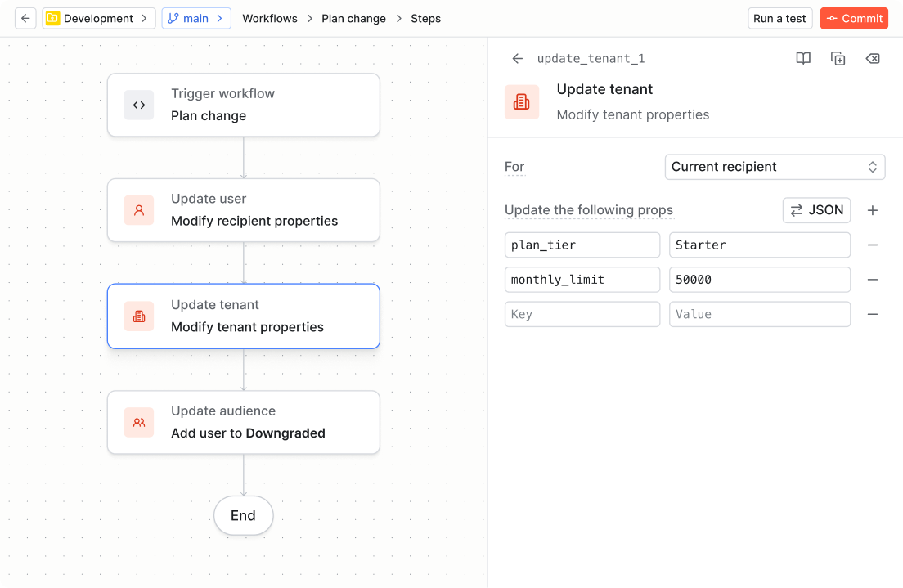
Task: Go back using the arrow beside update_tenant_1
Action: pos(517,59)
